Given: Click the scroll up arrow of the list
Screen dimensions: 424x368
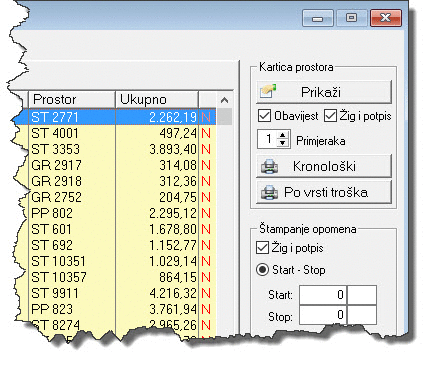Looking at the screenshot, I should tap(224, 100).
